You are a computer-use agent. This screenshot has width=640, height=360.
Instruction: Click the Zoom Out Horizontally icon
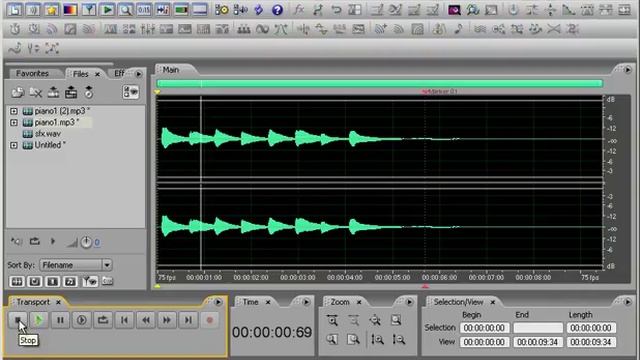[x=353, y=320]
